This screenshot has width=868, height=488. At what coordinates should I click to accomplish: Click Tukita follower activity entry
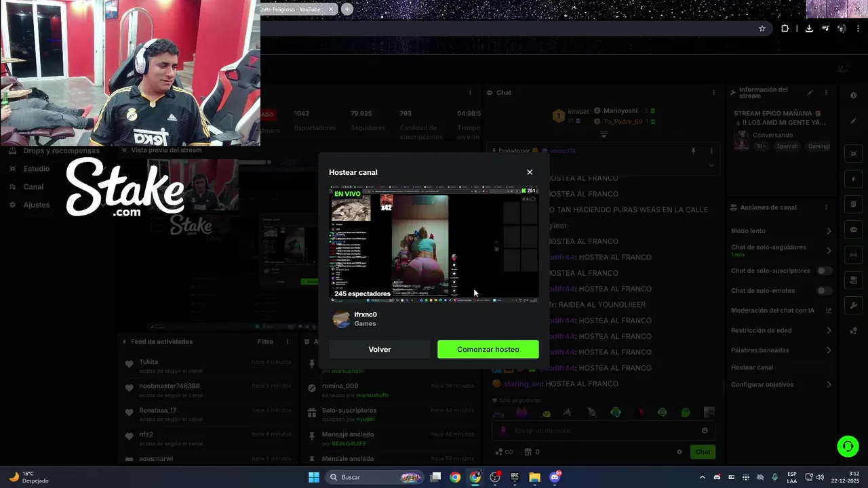tap(208, 365)
